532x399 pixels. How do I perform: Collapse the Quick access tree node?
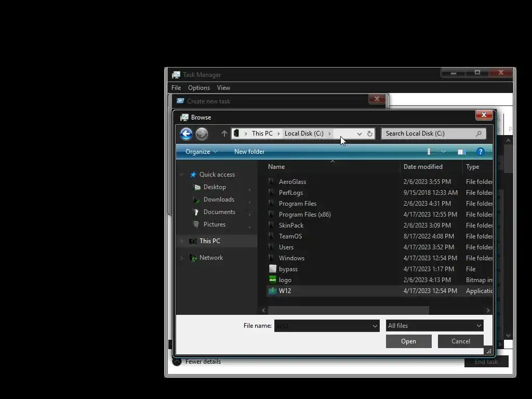(x=182, y=175)
